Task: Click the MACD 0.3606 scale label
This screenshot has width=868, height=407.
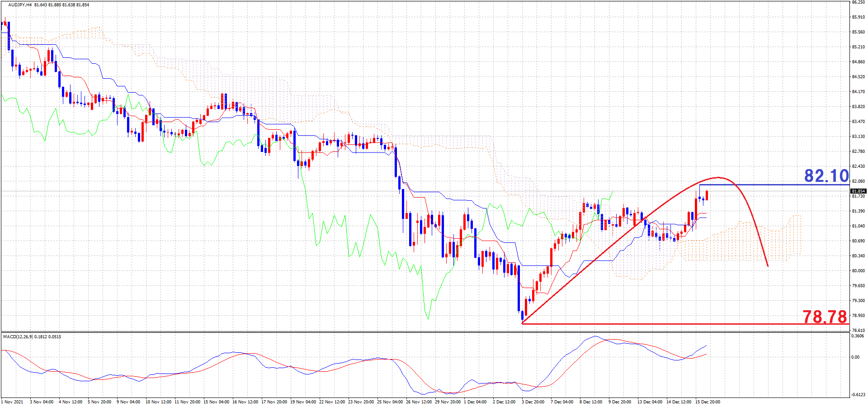Action: coord(858,336)
